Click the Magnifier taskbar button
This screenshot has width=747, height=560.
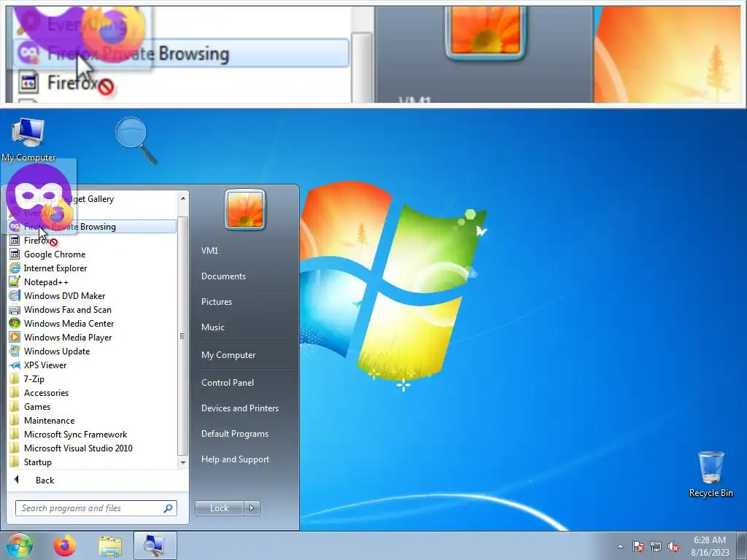(155, 545)
